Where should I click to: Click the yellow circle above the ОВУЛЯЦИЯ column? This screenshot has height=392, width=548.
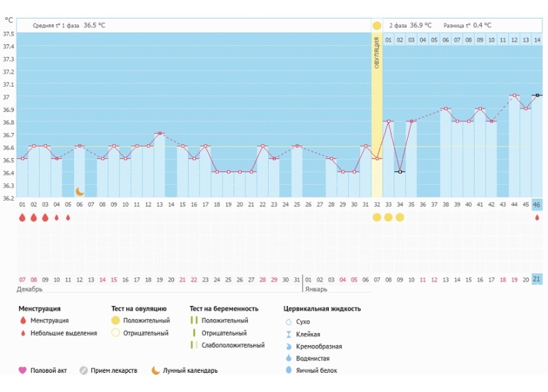[x=376, y=26]
